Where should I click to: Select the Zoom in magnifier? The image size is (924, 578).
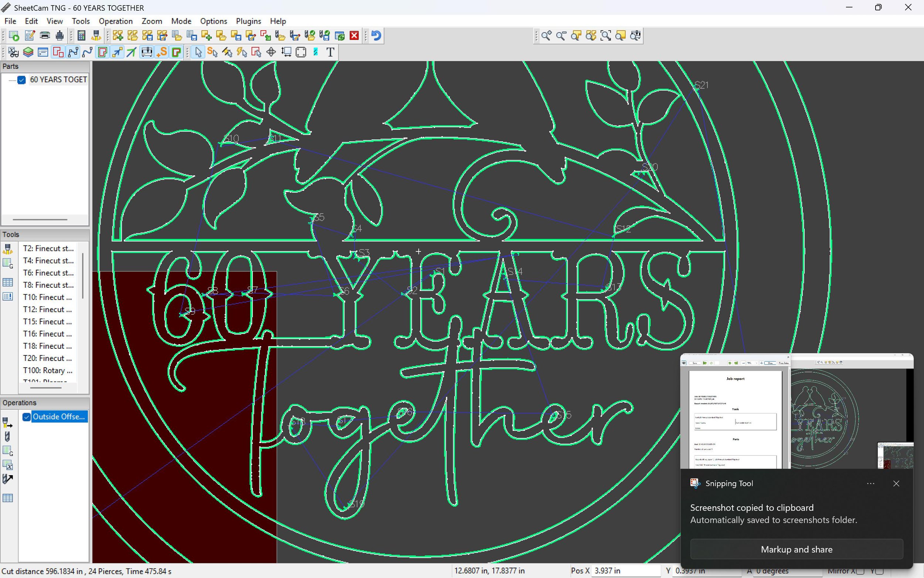point(546,36)
